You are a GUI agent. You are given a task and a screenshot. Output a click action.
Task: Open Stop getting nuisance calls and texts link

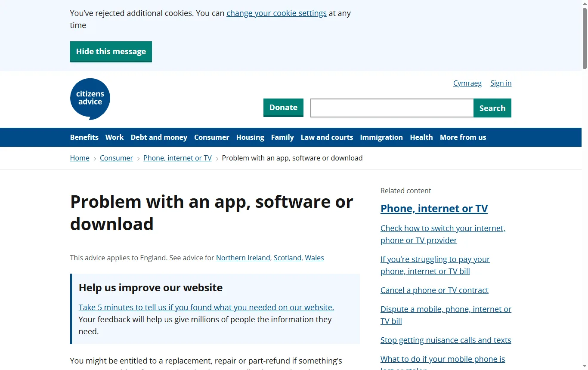click(446, 340)
